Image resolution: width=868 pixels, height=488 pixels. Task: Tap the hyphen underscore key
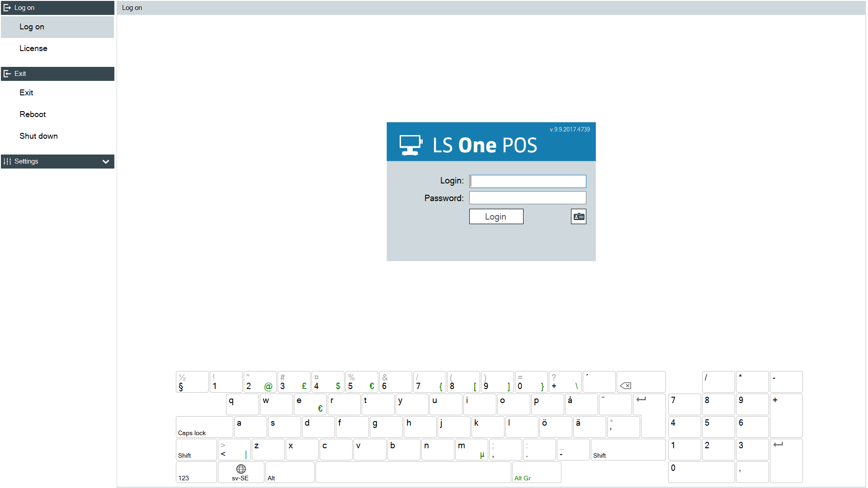click(x=573, y=450)
